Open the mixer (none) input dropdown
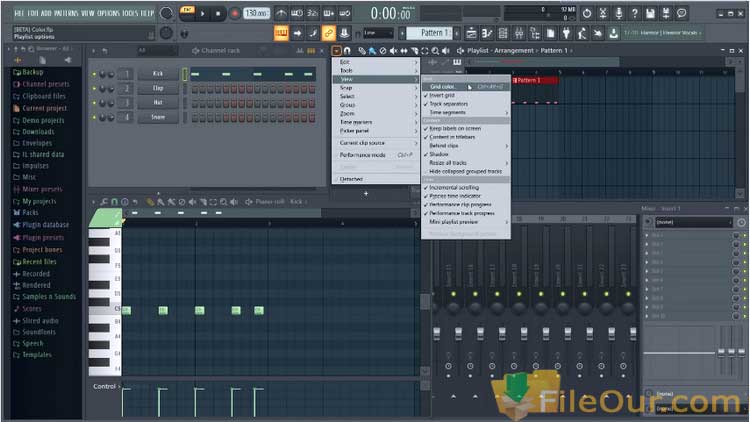The height and width of the screenshot is (422, 750). [694, 222]
